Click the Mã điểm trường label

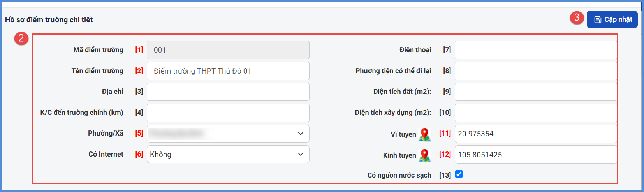[x=98, y=50]
